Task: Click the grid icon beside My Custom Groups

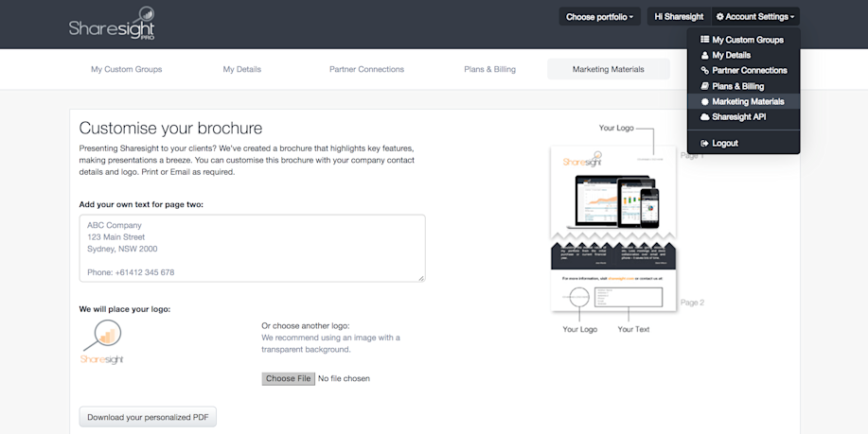Action: click(704, 40)
